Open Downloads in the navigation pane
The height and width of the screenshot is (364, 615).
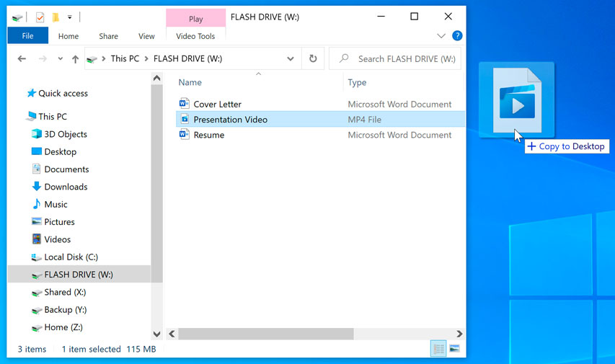[66, 187]
